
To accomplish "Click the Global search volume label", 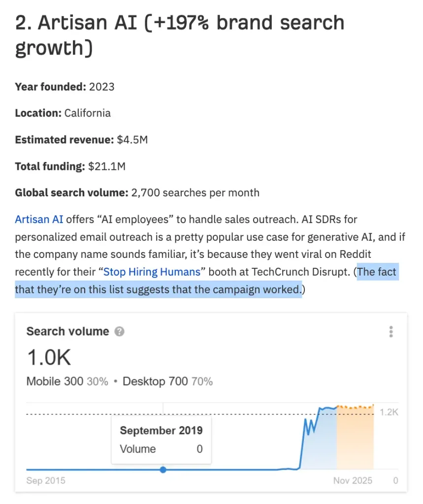I will (72, 192).
